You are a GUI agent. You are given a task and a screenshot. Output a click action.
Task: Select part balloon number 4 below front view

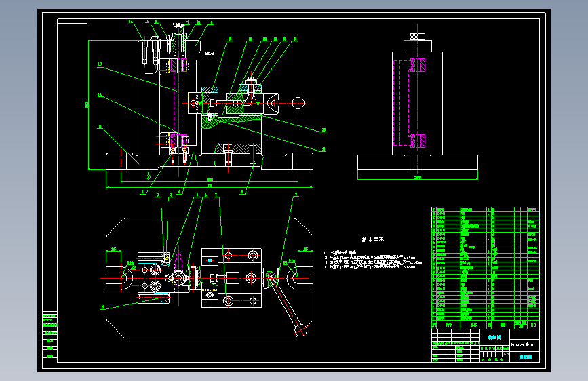pyautogui.click(x=180, y=192)
